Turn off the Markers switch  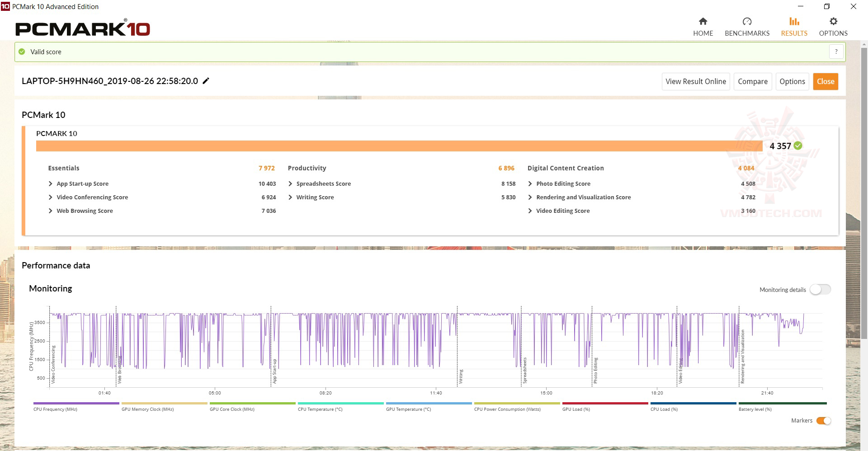point(824,421)
